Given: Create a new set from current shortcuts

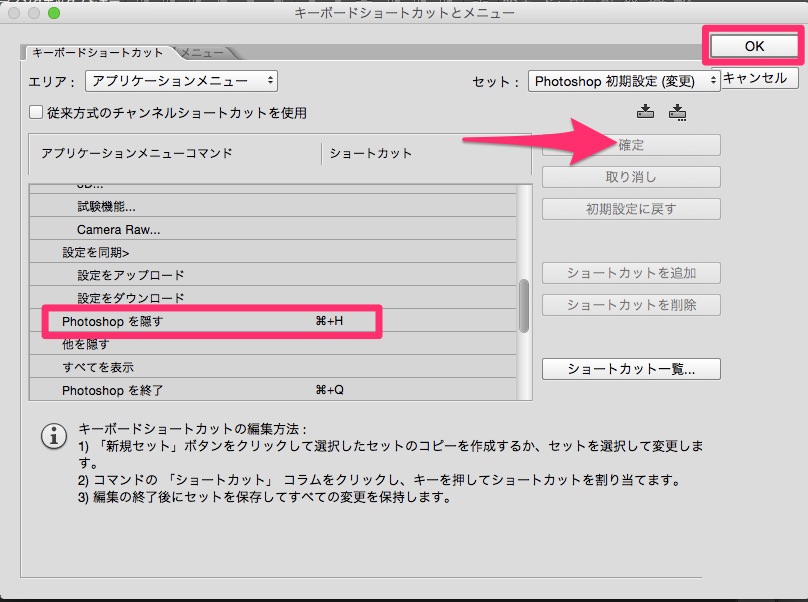Looking at the screenshot, I should click(677, 112).
